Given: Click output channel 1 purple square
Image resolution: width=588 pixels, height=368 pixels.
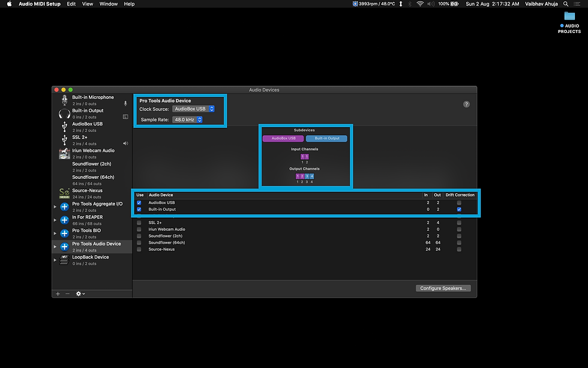Looking at the screenshot, I should point(298,176).
